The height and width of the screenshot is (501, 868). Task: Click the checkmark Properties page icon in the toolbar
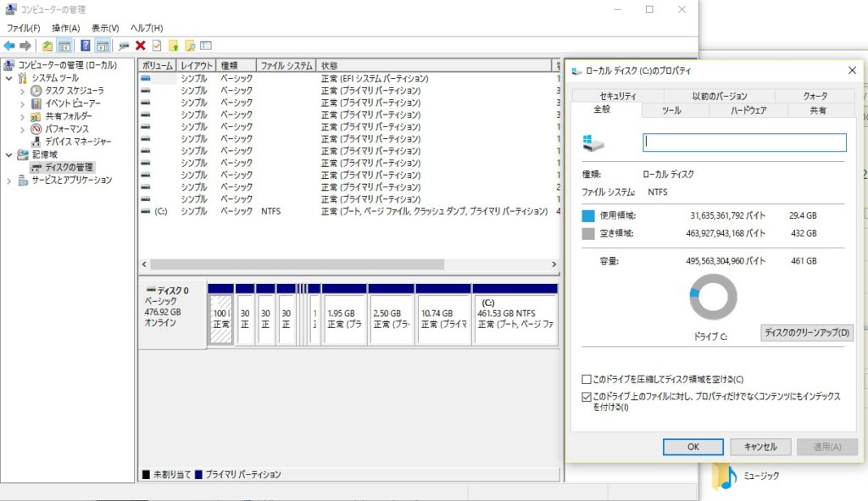tap(157, 46)
